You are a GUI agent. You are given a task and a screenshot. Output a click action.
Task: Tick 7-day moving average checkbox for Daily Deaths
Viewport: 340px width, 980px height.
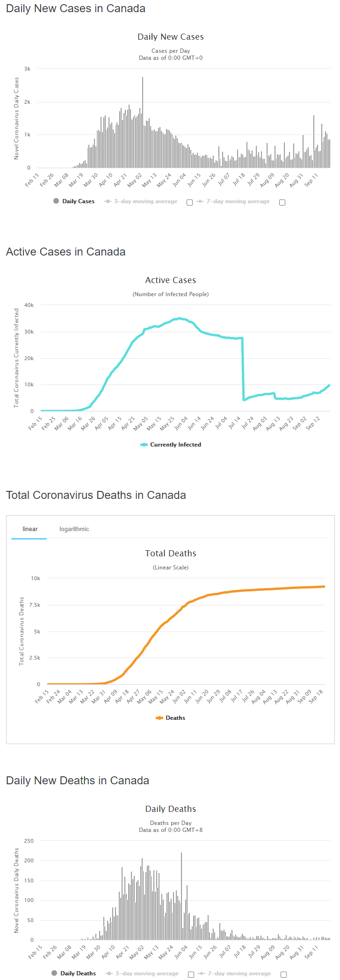283,974
